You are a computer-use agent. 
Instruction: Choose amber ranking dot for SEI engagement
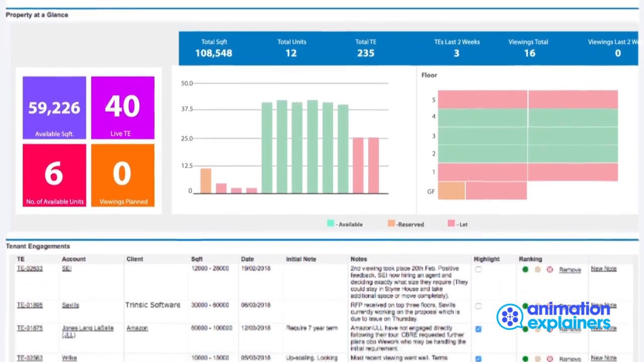[x=537, y=270]
